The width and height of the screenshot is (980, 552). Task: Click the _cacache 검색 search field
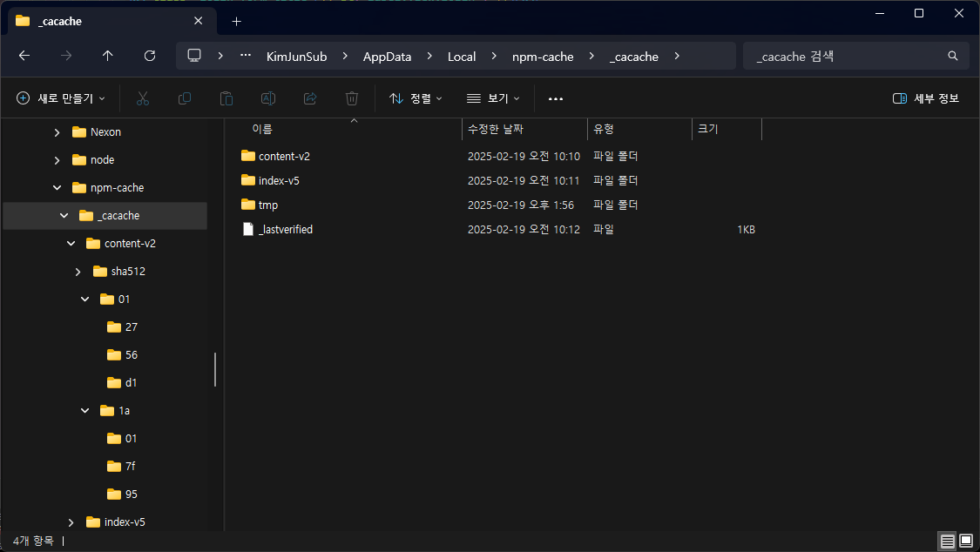click(845, 56)
